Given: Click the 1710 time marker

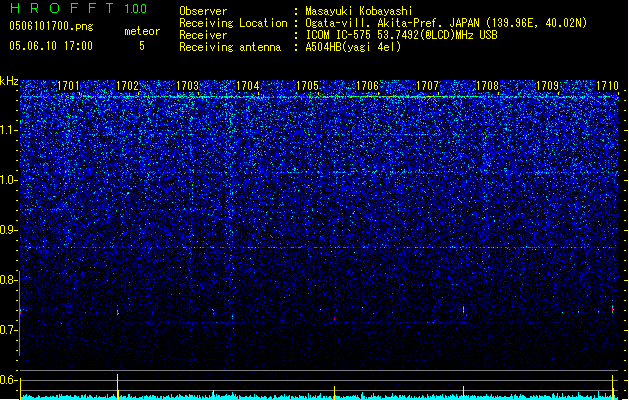Looking at the screenshot, I should [x=607, y=86].
